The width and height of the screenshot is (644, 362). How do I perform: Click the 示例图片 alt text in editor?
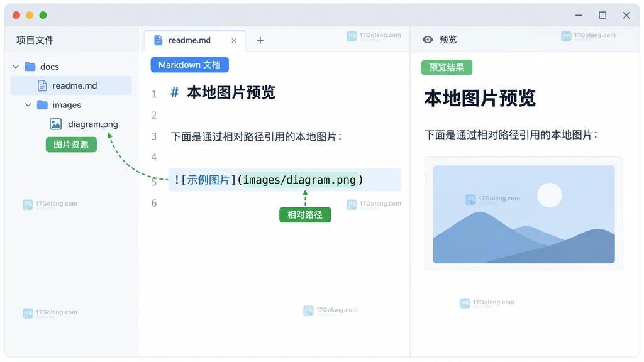click(x=208, y=180)
